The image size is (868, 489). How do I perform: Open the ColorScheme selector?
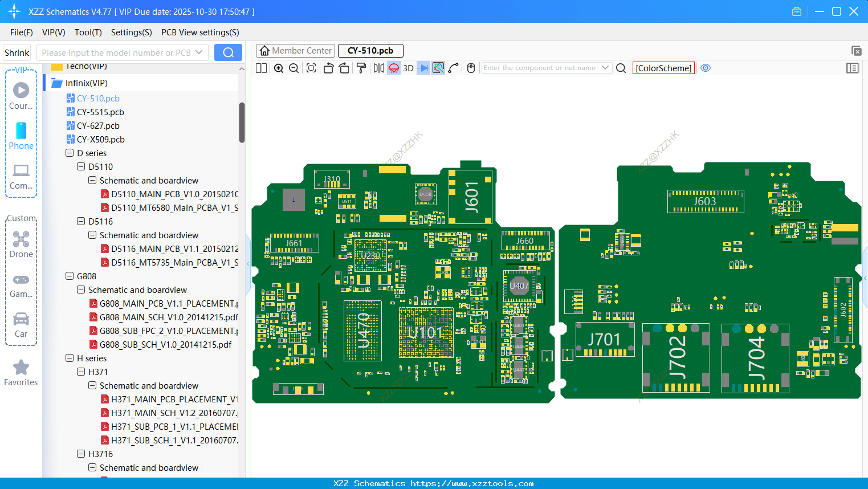point(663,68)
